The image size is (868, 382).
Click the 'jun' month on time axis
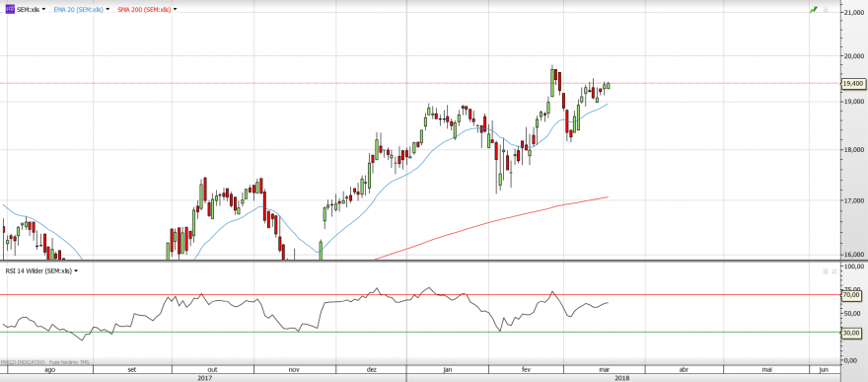click(x=824, y=369)
